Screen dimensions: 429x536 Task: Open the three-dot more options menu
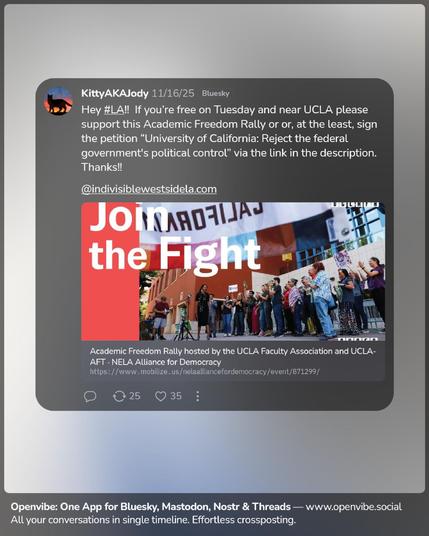point(198,396)
